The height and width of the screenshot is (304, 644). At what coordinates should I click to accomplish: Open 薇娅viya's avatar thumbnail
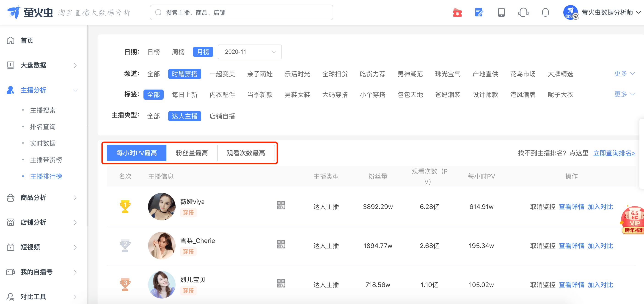pos(162,207)
